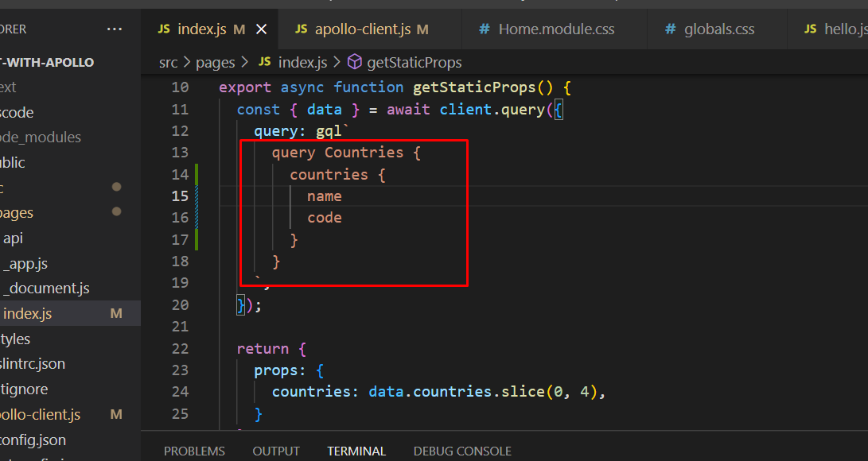The image size is (868, 461).
Task: Select the TERMINAL panel tab
Action: point(356,451)
